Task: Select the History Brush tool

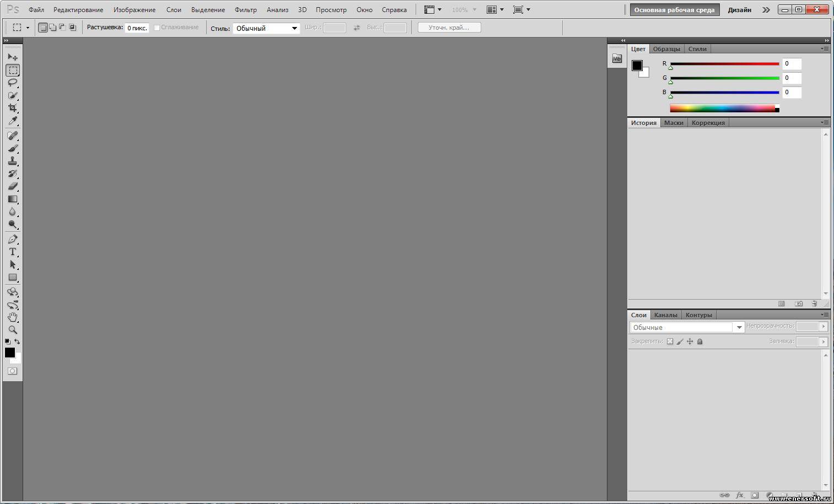Action: coord(13,174)
